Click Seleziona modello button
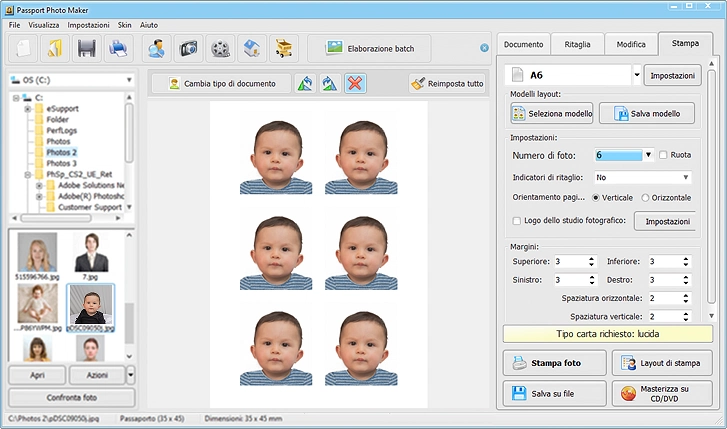727x429 pixels. (552, 113)
